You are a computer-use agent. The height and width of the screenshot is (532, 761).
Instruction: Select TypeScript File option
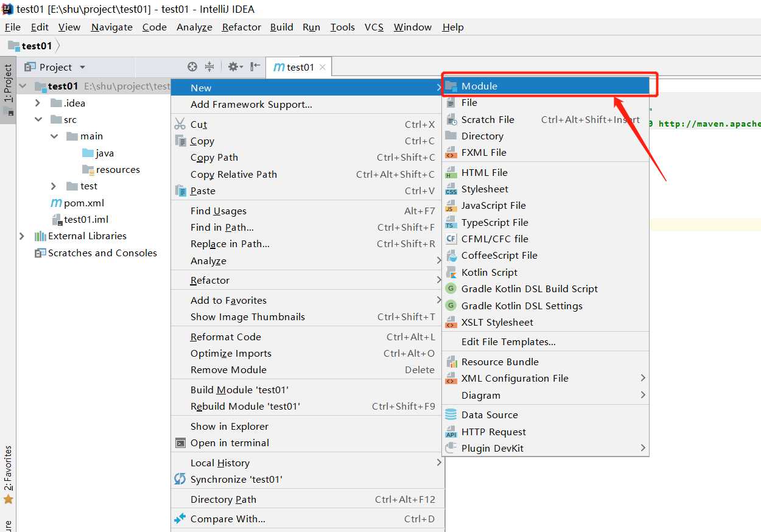tap(545, 222)
